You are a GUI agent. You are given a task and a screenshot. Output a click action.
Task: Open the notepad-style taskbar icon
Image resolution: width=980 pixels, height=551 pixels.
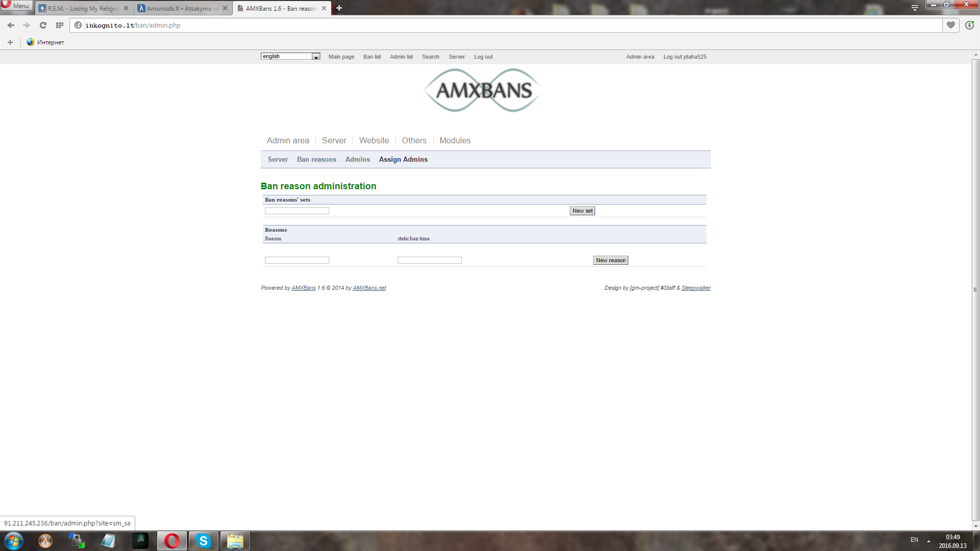[109, 541]
